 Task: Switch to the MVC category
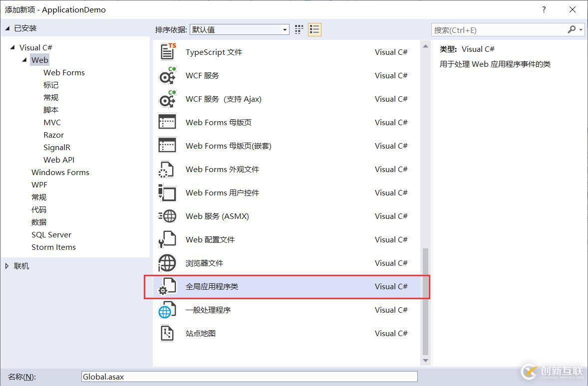tap(52, 122)
